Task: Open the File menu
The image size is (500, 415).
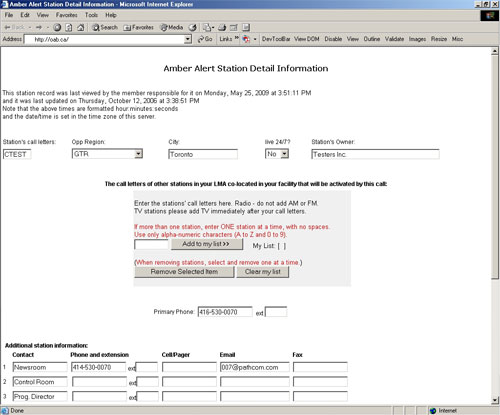Action: coord(9,15)
